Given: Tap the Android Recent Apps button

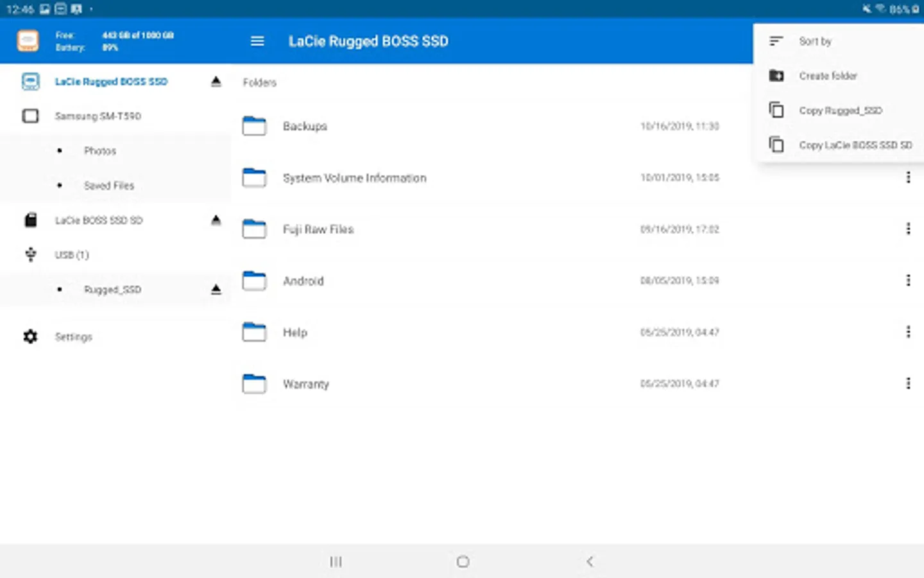Looking at the screenshot, I should coord(336,562).
